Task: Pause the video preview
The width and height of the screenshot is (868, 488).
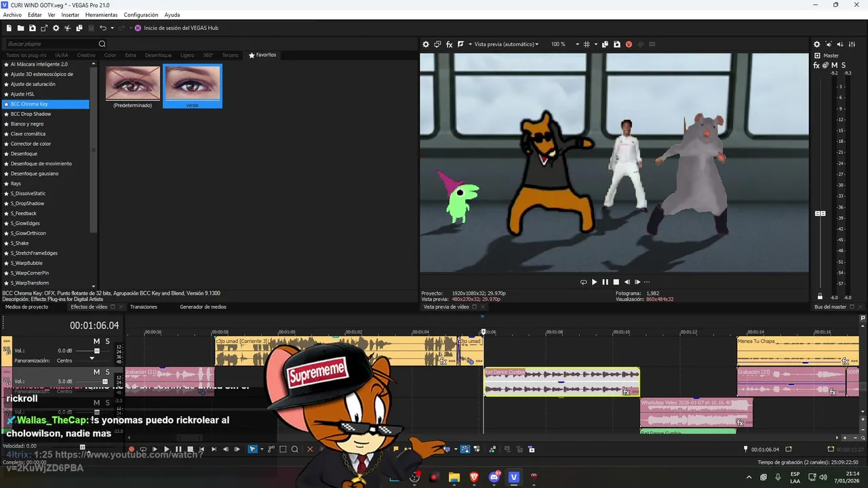Action: point(605,282)
